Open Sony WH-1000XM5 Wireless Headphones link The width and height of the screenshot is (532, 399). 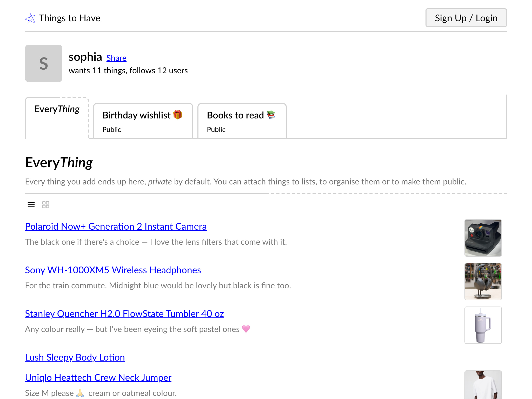click(113, 270)
